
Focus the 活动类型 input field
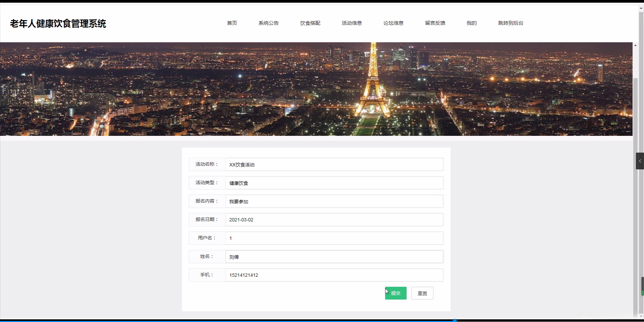pos(334,183)
